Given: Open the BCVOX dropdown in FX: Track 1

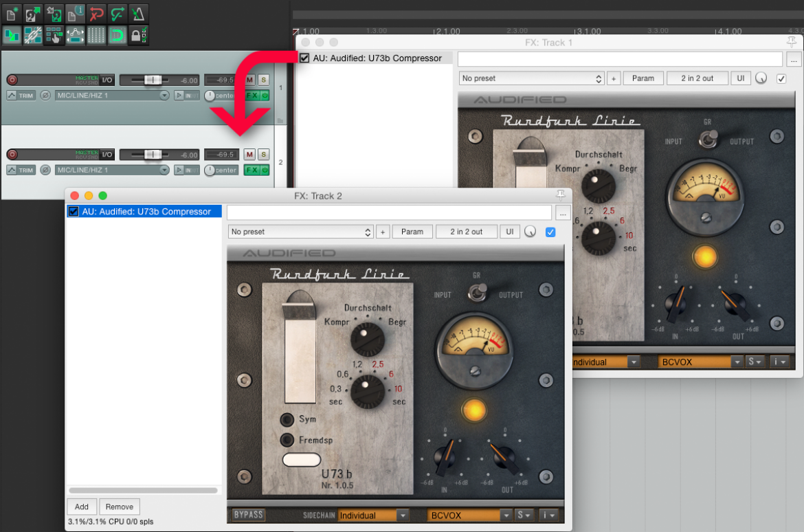Looking at the screenshot, I should 700,362.
